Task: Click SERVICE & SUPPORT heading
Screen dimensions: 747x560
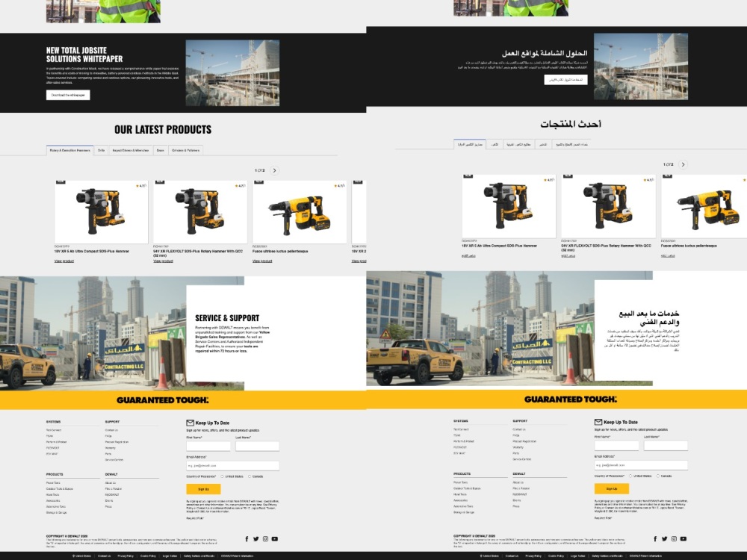Action: [227, 318]
